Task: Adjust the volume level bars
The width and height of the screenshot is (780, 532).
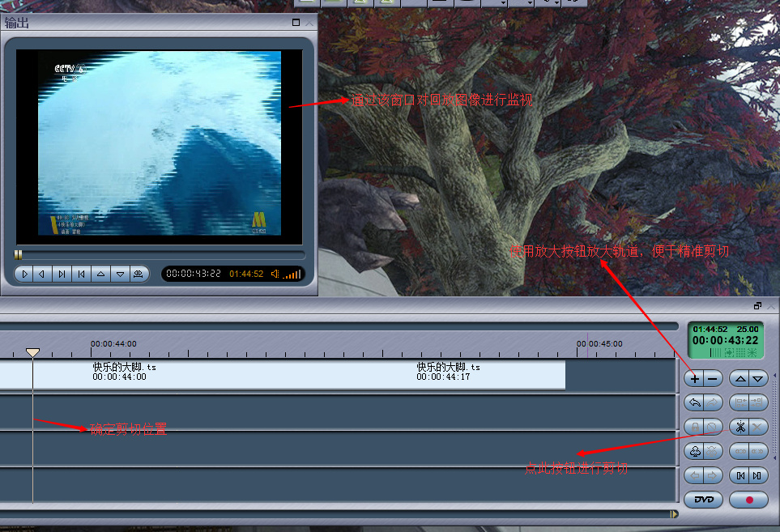Action: pyautogui.click(x=292, y=275)
